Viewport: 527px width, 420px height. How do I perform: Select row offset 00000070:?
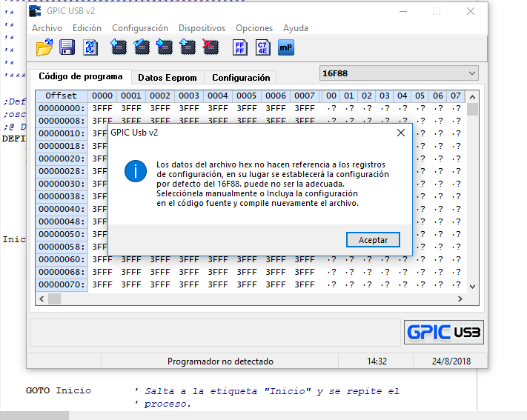[62, 284]
